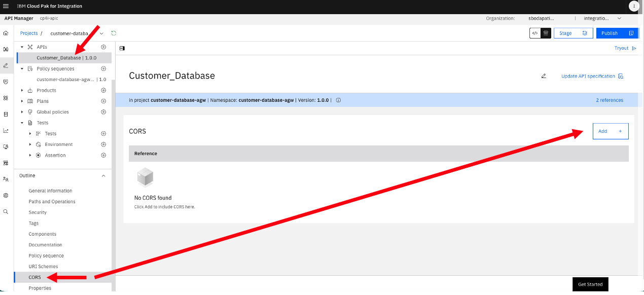644x295 pixels.
Task: Add a new Product
Action: tap(103, 90)
